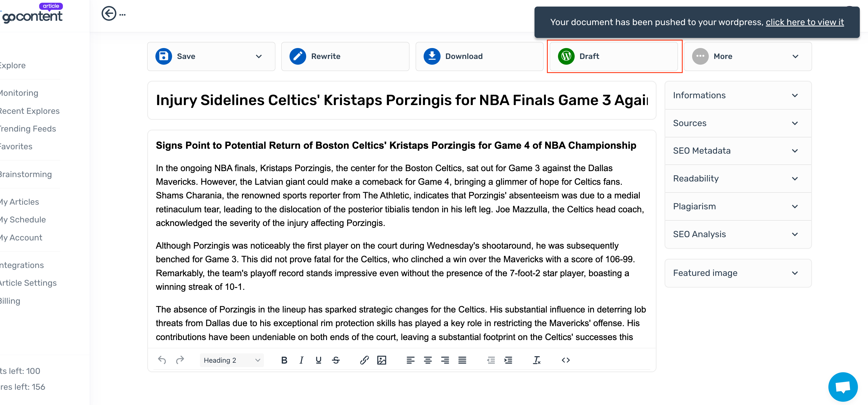
Task: Expand the SEO Metadata panel
Action: tap(738, 151)
